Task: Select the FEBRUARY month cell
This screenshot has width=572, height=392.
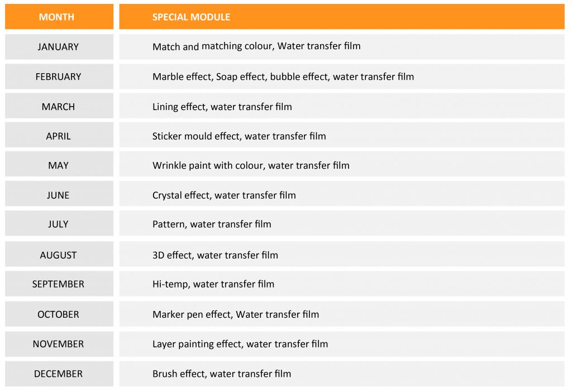Action: 59,77
